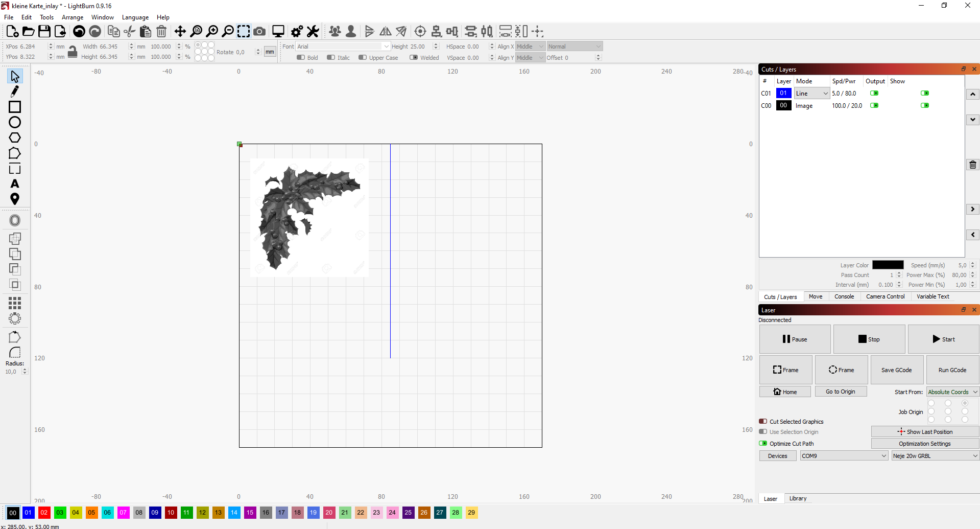Click the Delete trash icon in toolbar
Viewport: 980px width, 529px height.
coord(161,32)
